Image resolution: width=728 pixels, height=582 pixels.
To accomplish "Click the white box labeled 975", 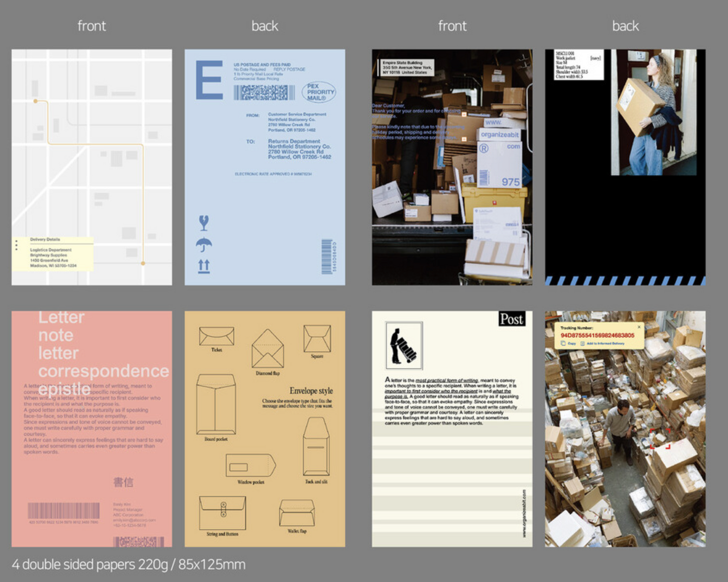I will 499,165.
